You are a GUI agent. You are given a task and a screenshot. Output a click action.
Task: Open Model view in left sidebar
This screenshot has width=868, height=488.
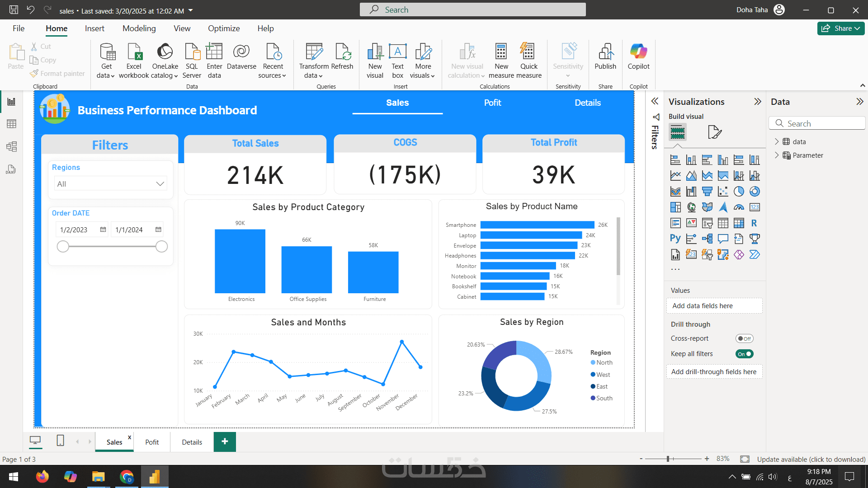(12, 146)
